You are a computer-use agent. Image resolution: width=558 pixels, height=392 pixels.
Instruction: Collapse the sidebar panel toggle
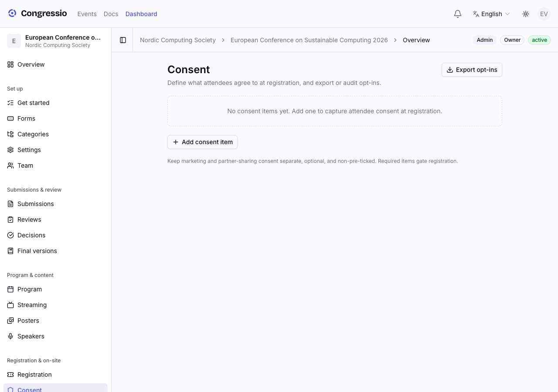pos(123,40)
